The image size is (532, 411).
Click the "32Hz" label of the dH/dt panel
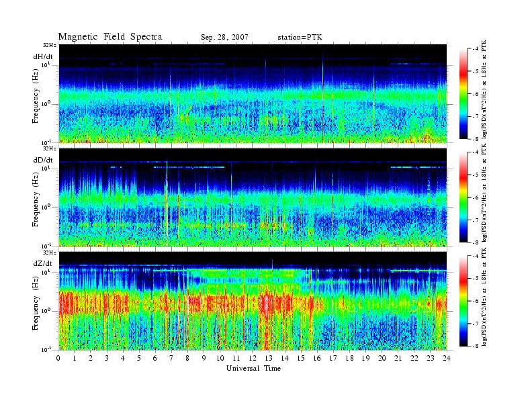50,45
